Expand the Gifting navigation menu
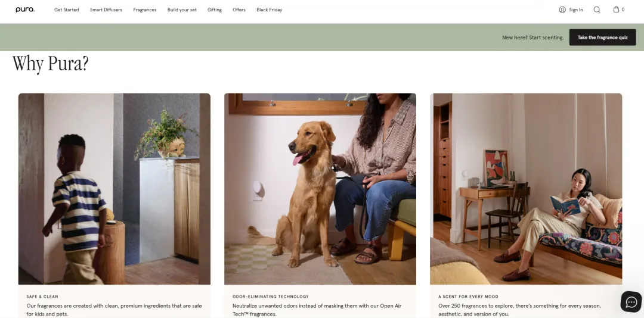The height and width of the screenshot is (318, 644). tap(215, 10)
